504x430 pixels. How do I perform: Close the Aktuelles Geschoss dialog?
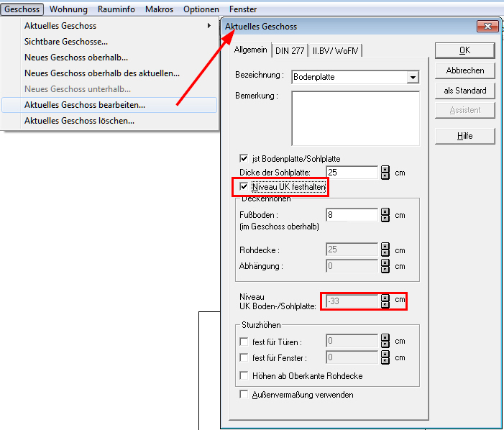pyautogui.click(x=487, y=27)
